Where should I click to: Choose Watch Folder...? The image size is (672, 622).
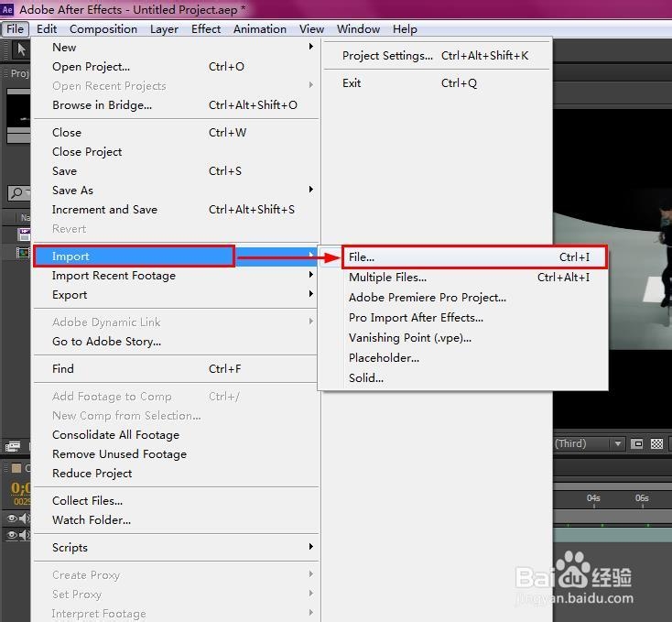[x=176, y=520]
